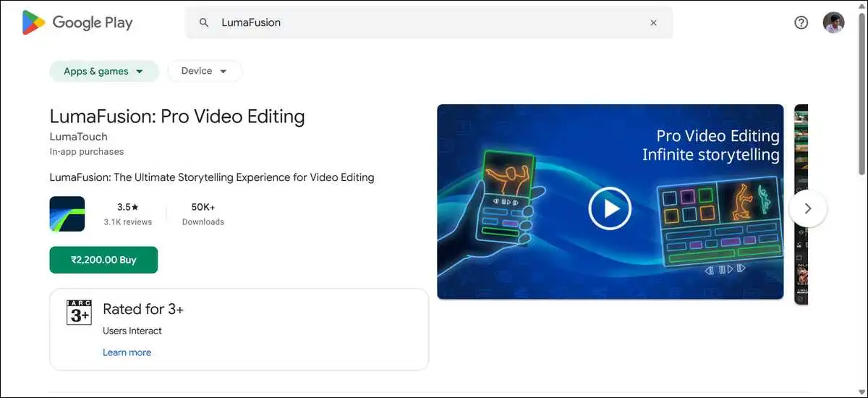Buy the app for ₹2,200.00
Viewport: 868px width, 398px height.
[x=103, y=260]
